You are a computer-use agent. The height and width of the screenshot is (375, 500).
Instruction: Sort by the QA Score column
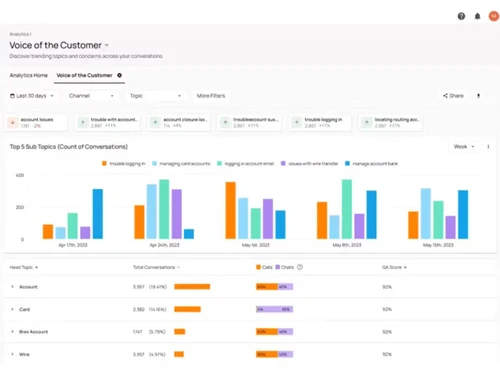[394, 267]
